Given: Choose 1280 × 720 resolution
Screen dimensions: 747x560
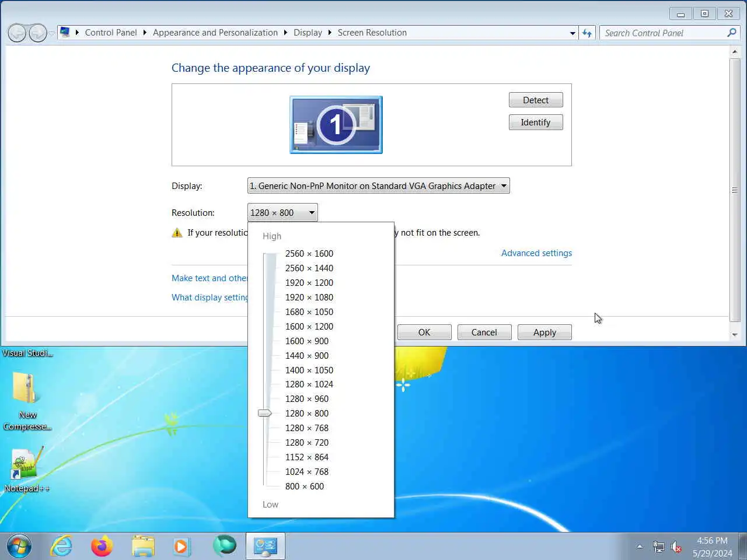Looking at the screenshot, I should click(x=307, y=443).
